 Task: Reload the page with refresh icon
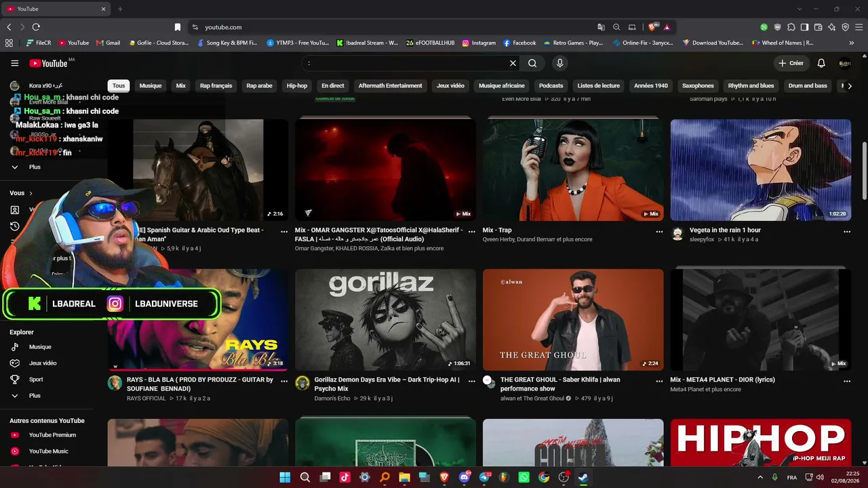click(x=36, y=27)
